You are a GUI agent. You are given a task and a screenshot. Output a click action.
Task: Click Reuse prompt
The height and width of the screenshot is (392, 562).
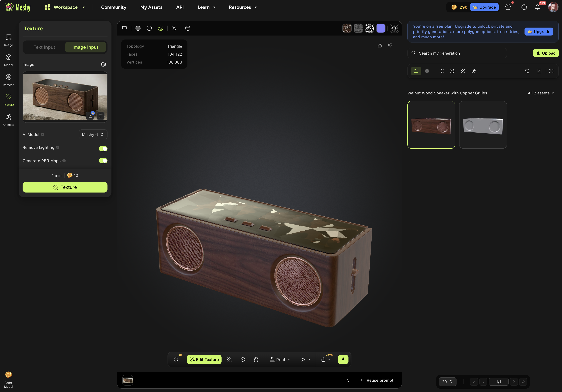377,380
